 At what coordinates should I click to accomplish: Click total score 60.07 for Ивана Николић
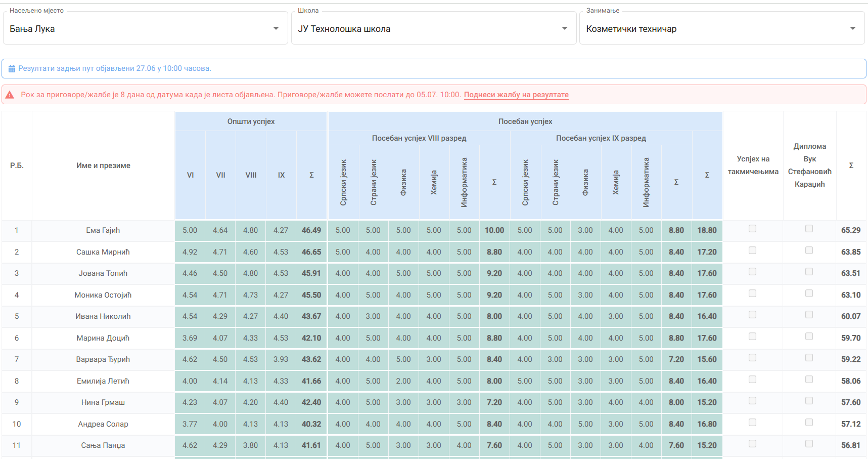tap(851, 316)
